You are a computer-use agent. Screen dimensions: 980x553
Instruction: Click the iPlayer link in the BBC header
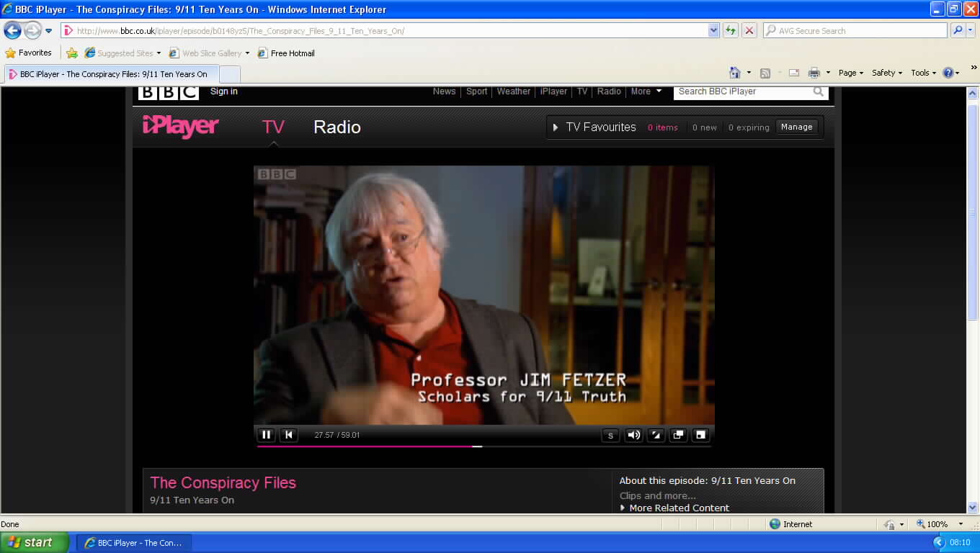(x=553, y=91)
